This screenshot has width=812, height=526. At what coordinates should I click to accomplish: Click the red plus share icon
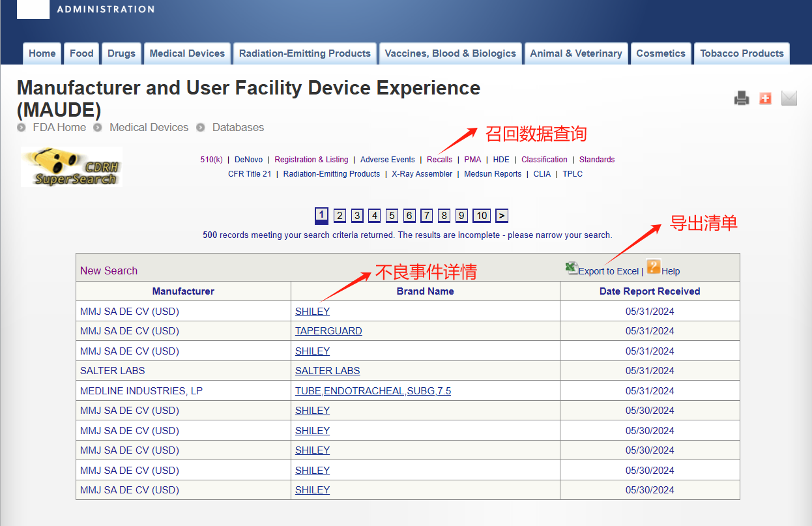(766, 98)
